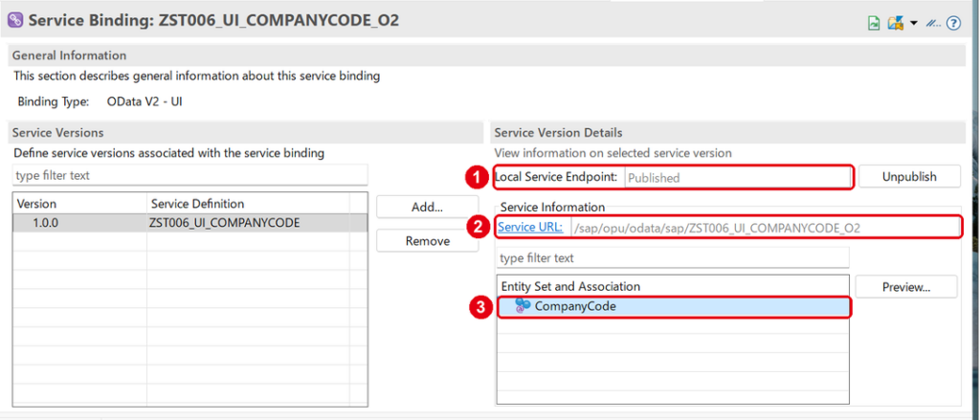
Task: Add a new service version
Action: [428, 207]
